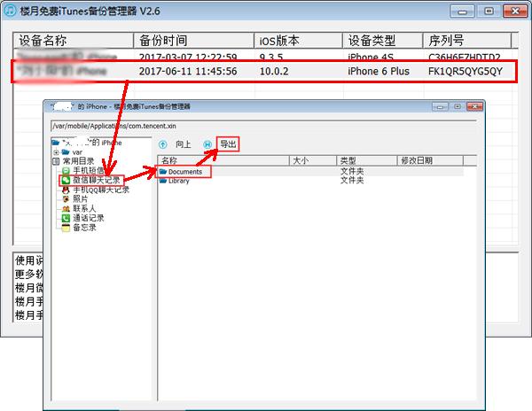532x411 pixels.
Task: Sort by the 大小 column header
Action: coord(313,160)
